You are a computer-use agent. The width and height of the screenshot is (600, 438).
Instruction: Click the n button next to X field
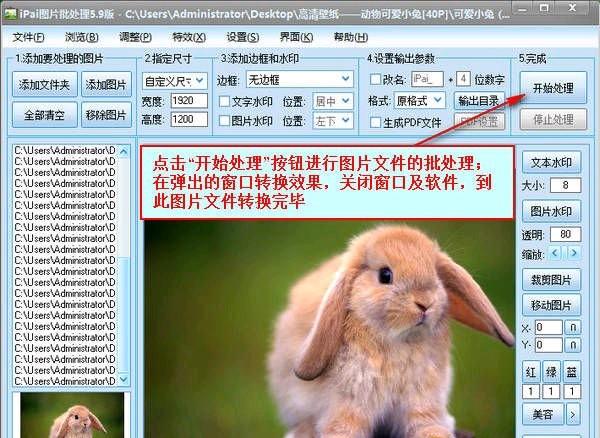[573, 327]
